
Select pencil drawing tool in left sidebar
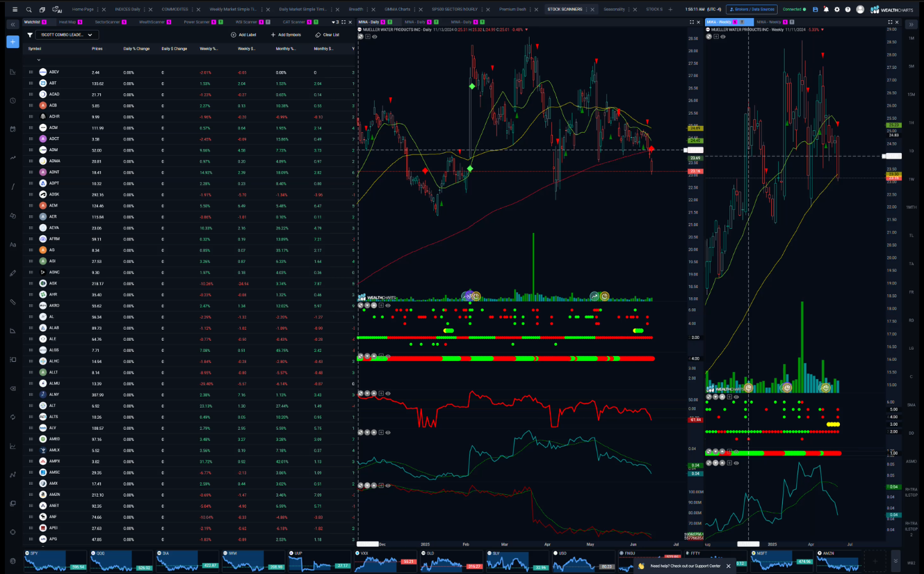click(13, 273)
